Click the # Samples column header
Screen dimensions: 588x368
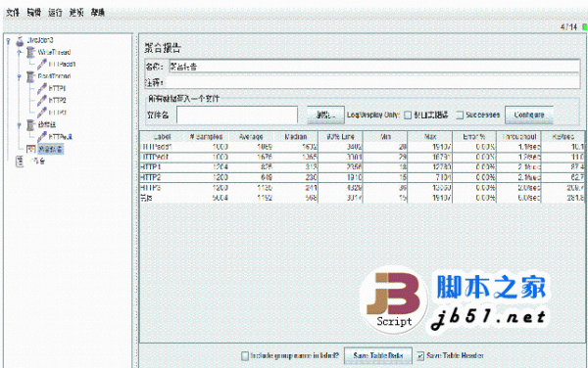pos(206,137)
